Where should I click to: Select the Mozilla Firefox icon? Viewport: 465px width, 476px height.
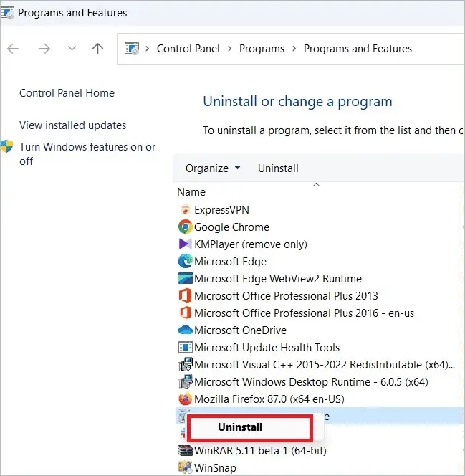pyautogui.click(x=185, y=399)
